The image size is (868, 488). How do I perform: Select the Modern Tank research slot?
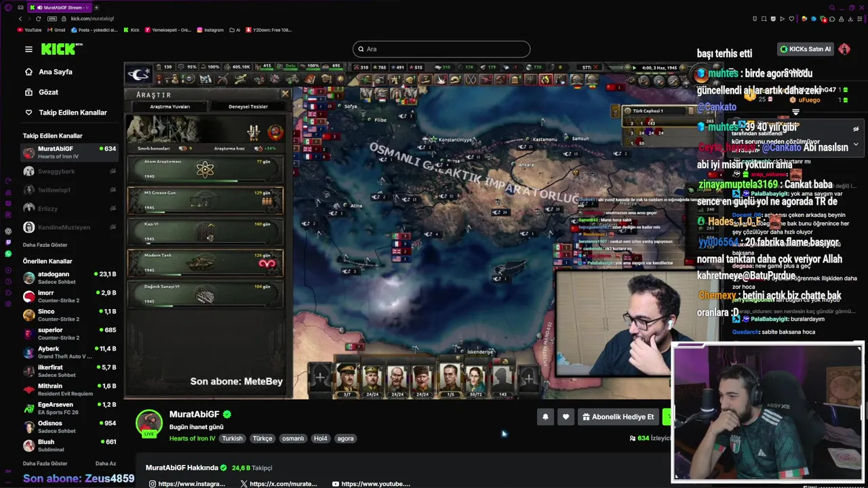tap(205, 263)
